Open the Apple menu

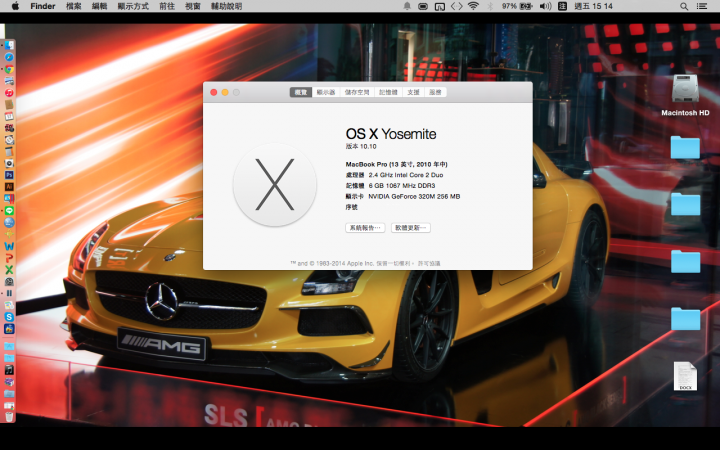coord(15,6)
